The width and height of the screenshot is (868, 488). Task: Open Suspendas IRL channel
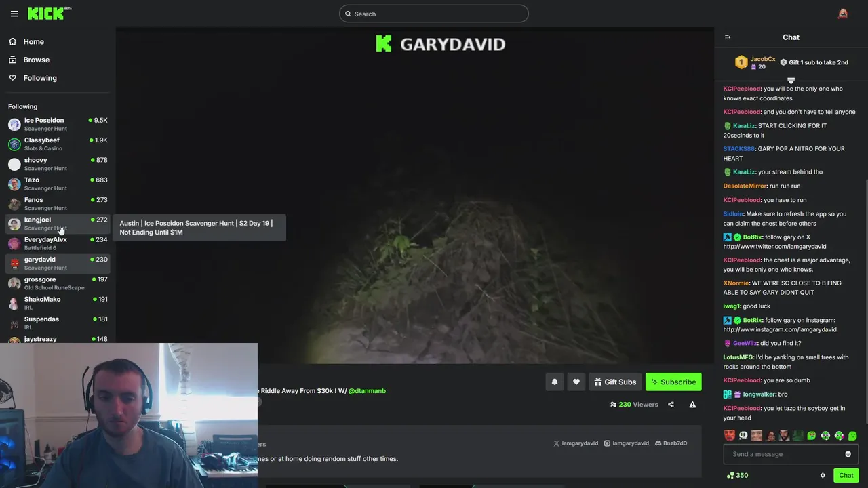pos(58,323)
